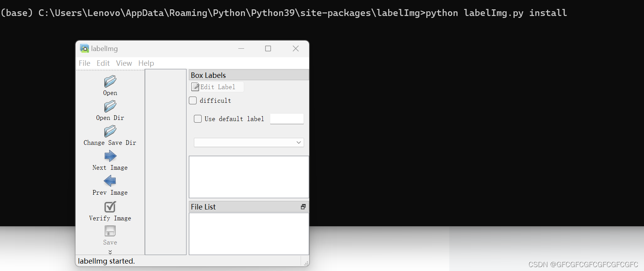Close the labelImg window

[x=296, y=48]
